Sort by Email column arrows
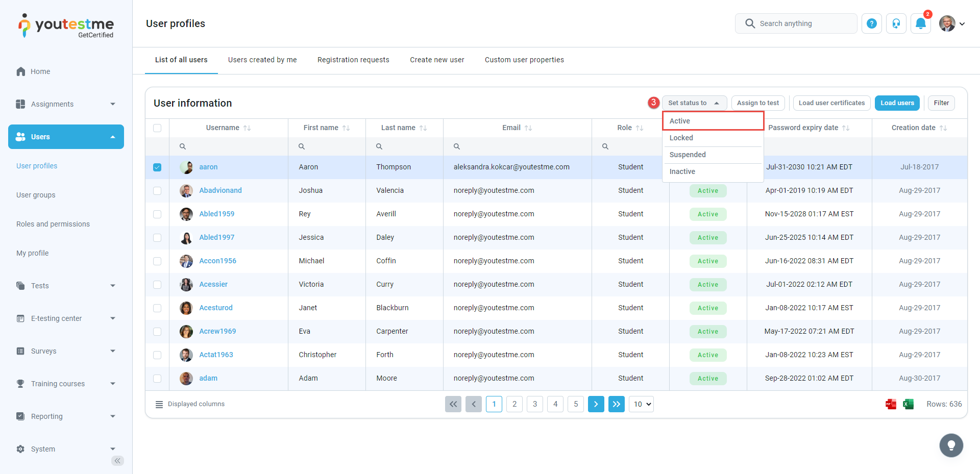 (x=528, y=128)
